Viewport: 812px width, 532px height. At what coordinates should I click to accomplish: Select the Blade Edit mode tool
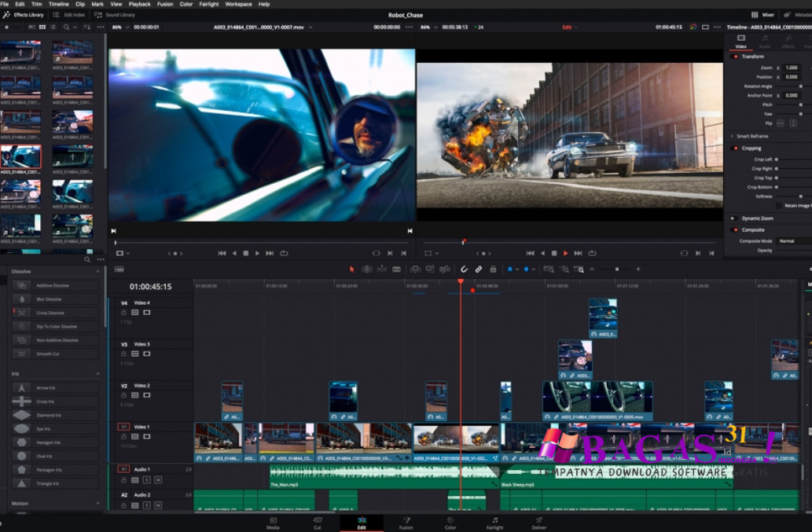(397, 269)
